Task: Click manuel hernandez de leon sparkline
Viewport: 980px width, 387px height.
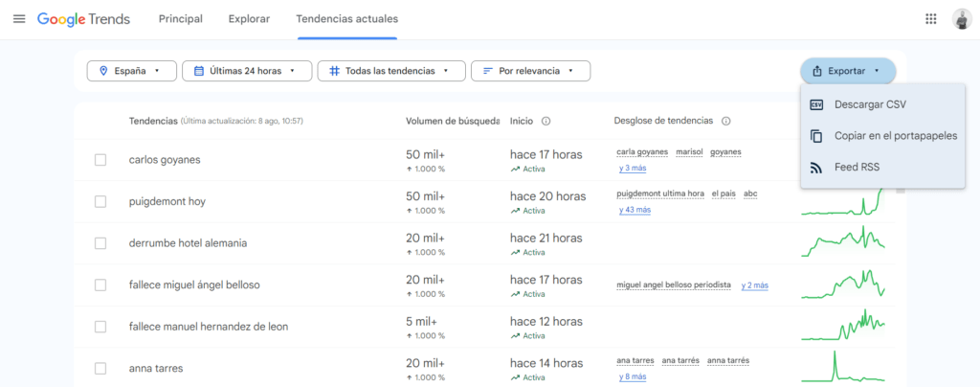Action: (843, 325)
